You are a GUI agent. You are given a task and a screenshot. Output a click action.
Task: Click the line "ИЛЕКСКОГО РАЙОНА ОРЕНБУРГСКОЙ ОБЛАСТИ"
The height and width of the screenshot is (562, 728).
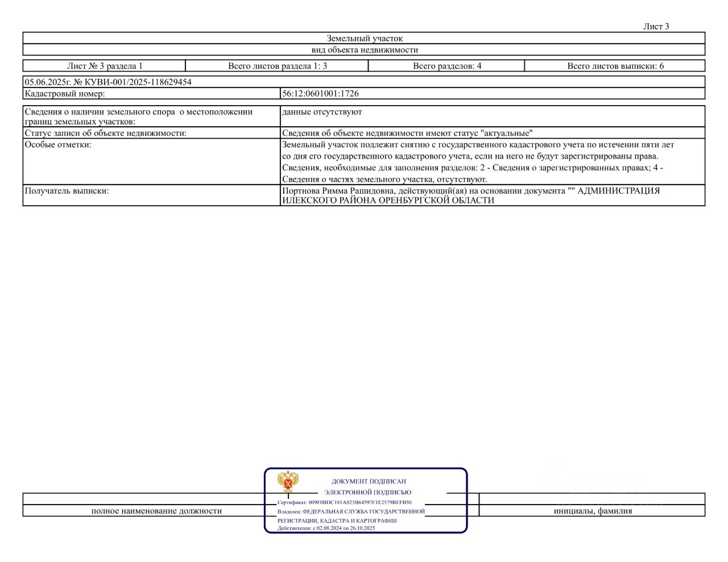tap(388, 201)
